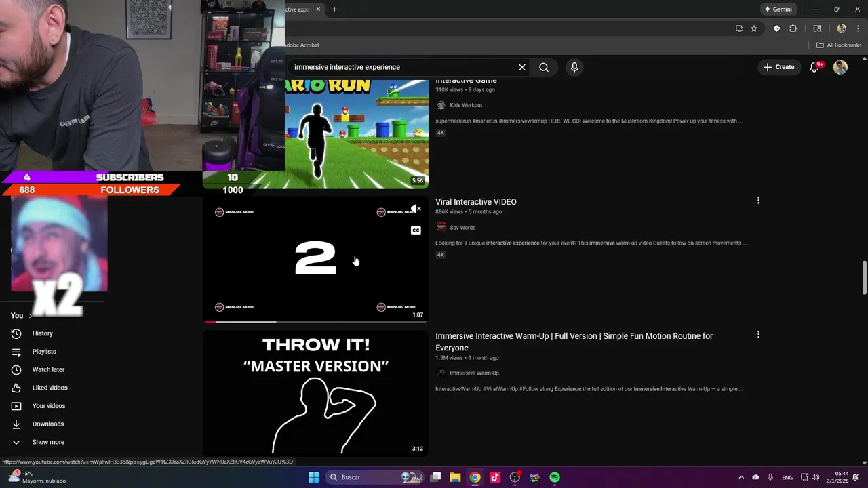Open Your videos in sidebar
The height and width of the screenshot is (488, 868).
tap(49, 406)
